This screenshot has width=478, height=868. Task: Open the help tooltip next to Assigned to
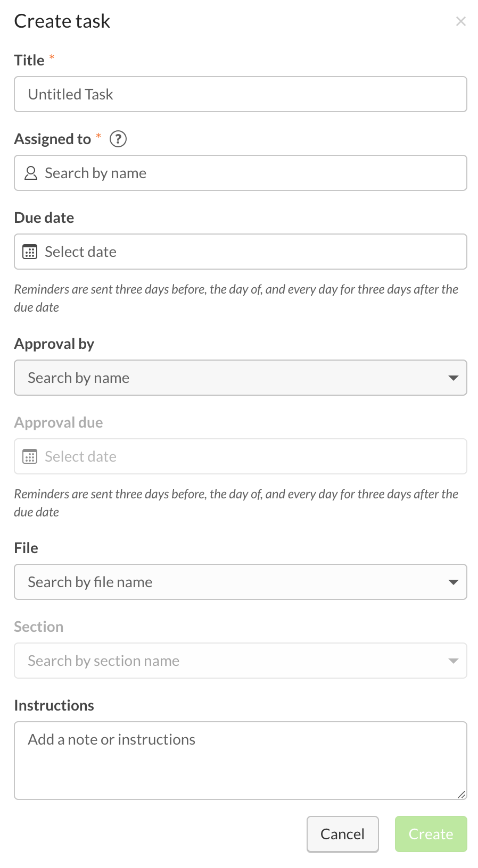click(x=118, y=139)
